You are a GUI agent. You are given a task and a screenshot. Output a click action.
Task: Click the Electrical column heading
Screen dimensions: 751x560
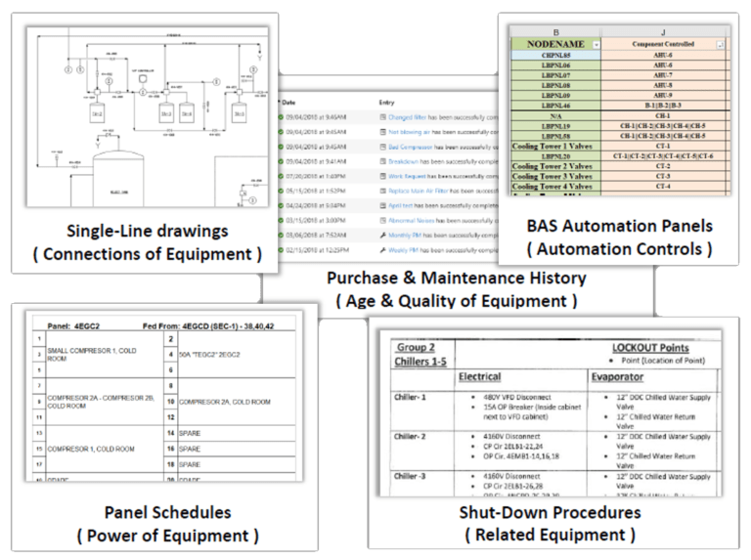coord(479,377)
